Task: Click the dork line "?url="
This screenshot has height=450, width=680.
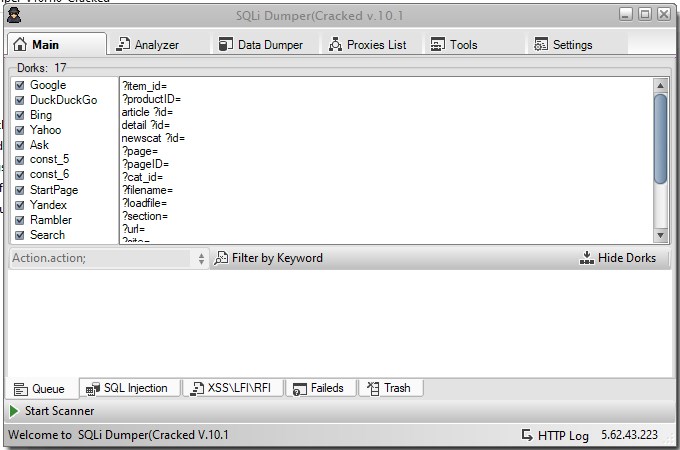Action: pyautogui.click(x=134, y=229)
